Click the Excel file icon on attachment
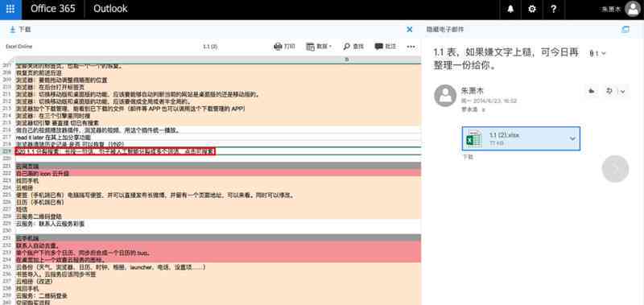This screenshot has width=644, height=305. click(474, 138)
